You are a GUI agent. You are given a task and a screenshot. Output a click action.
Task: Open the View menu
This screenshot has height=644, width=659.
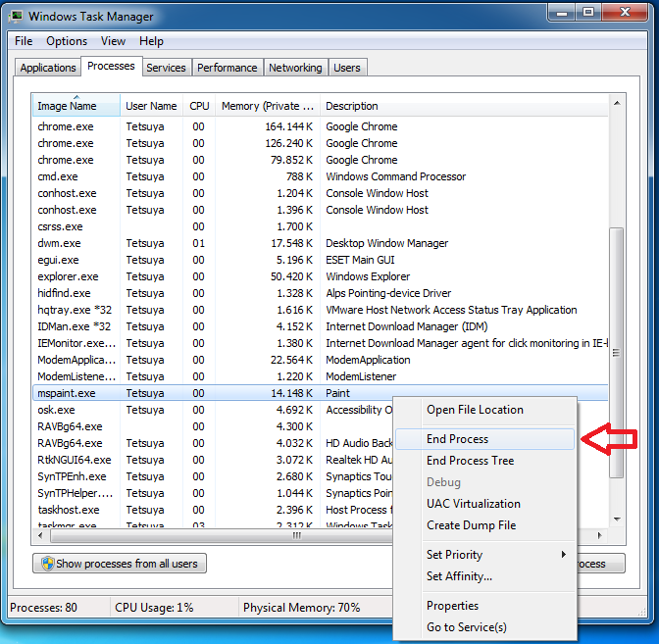pos(113,41)
